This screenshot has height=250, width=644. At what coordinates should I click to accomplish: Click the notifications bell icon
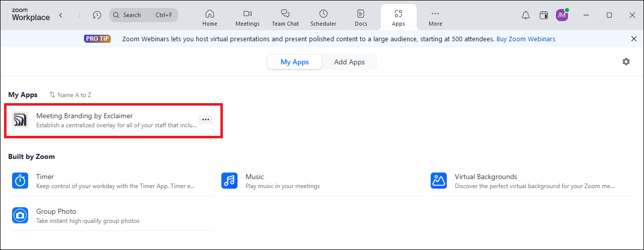pos(526,16)
